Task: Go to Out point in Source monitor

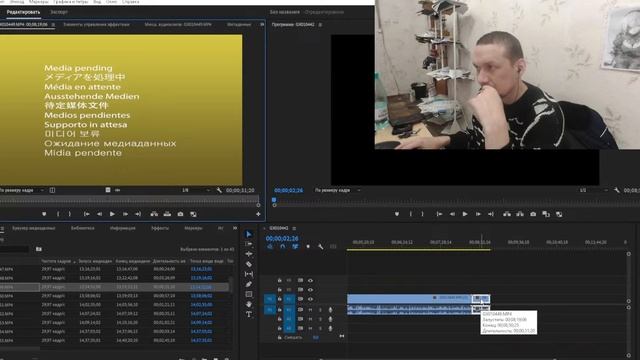Action: 138,214
